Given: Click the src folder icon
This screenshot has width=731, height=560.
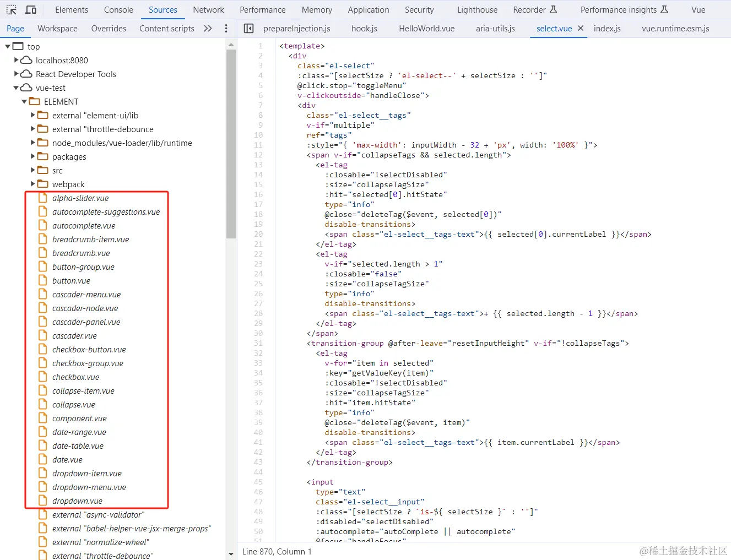Looking at the screenshot, I should pos(43,170).
